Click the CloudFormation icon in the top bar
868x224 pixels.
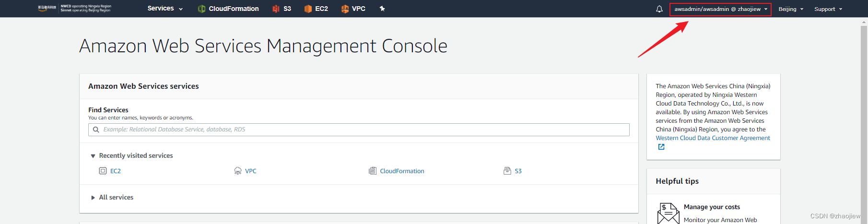coord(201,9)
